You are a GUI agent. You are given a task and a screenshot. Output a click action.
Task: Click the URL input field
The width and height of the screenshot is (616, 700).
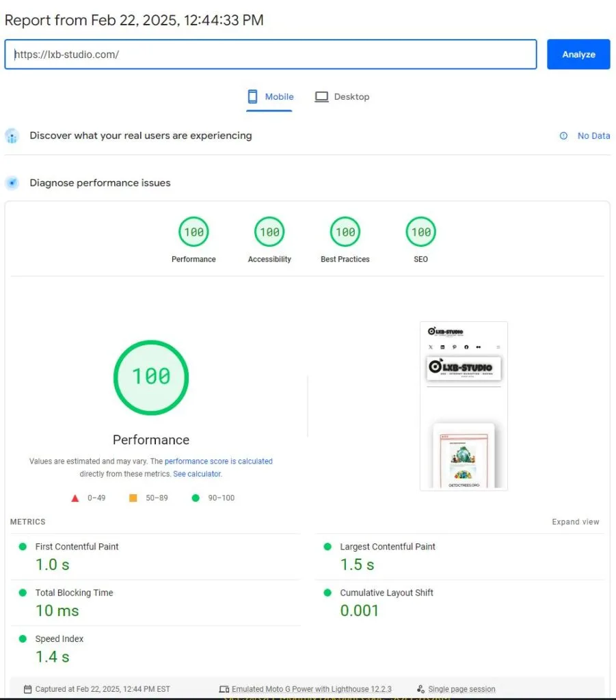point(271,54)
